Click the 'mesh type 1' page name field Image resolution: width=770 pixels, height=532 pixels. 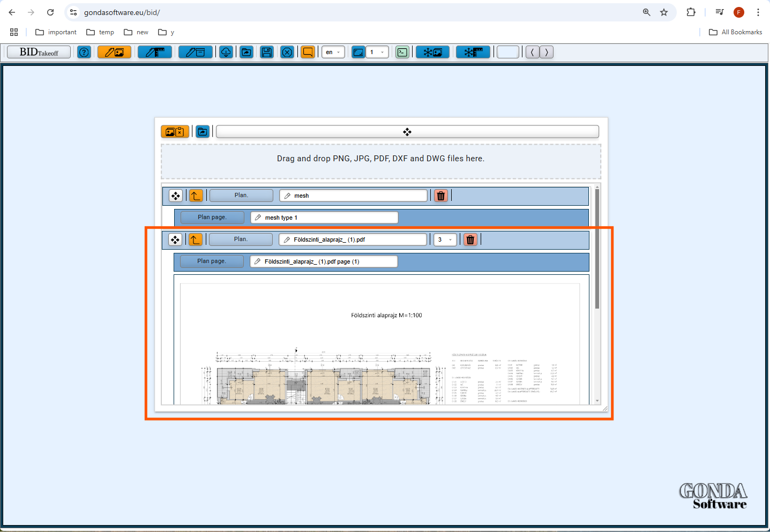(x=324, y=217)
